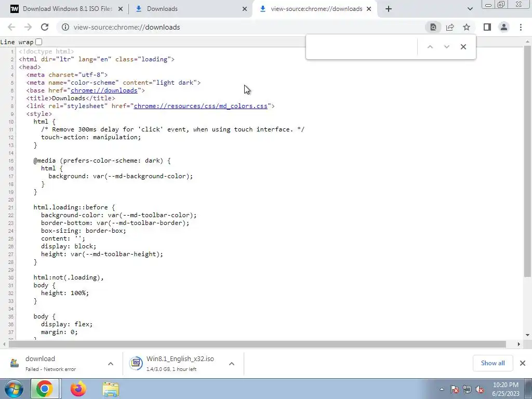Click the 'height: 100%;' line
The width and height of the screenshot is (532, 399).
pos(65,293)
